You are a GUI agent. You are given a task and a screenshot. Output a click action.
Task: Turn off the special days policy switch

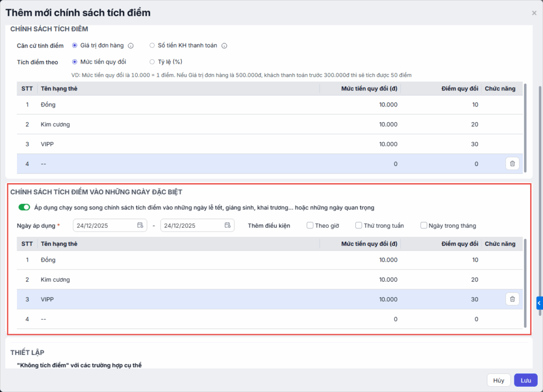(x=24, y=207)
